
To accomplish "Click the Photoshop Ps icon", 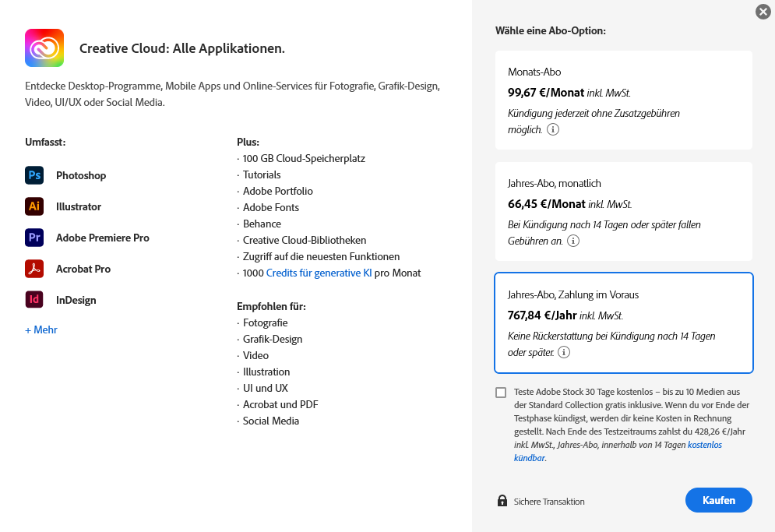I will click(x=34, y=175).
